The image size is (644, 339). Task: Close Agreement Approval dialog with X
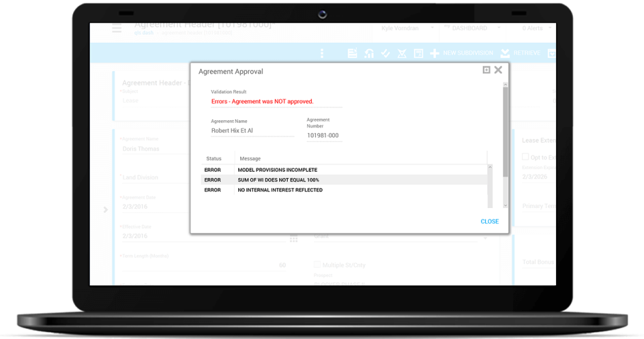(498, 70)
